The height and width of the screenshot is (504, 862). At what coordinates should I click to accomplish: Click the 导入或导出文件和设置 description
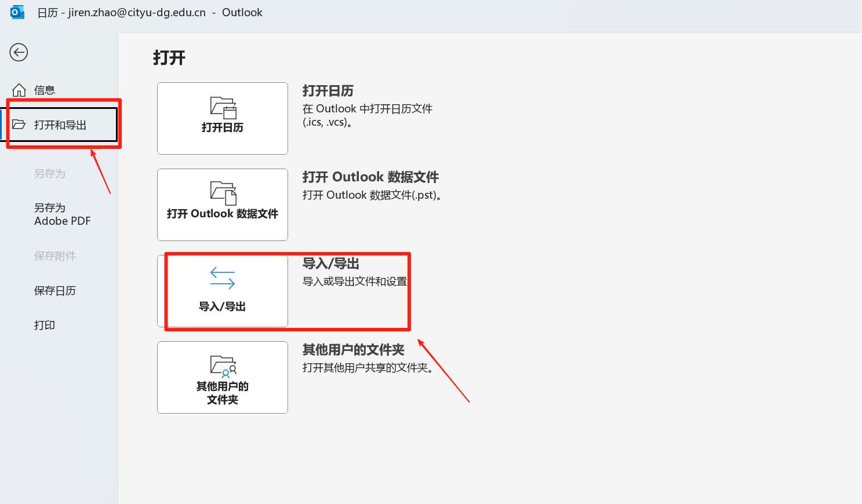coord(355,282)
